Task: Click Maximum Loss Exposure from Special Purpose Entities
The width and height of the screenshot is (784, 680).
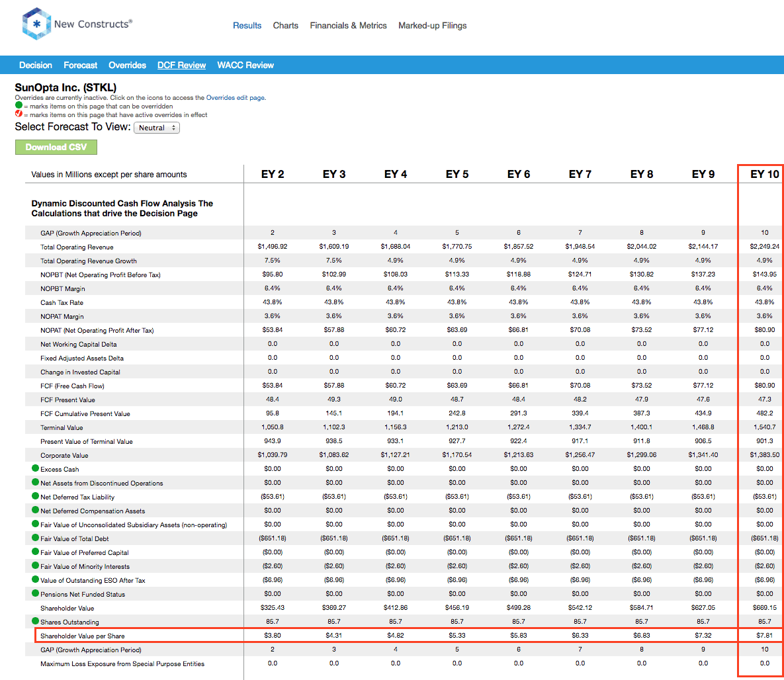Action: pyautogui.click(x=122, y=664)
